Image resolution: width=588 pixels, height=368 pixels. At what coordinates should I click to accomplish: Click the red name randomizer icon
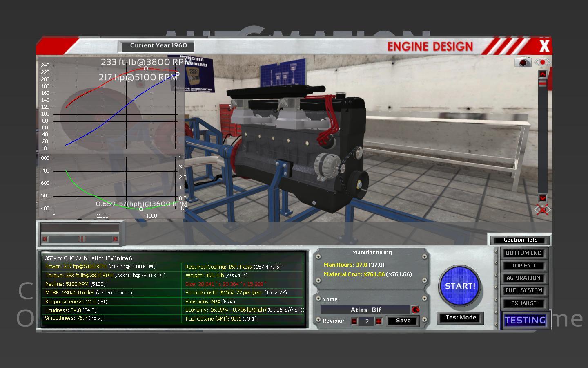(x=416, y=310)
